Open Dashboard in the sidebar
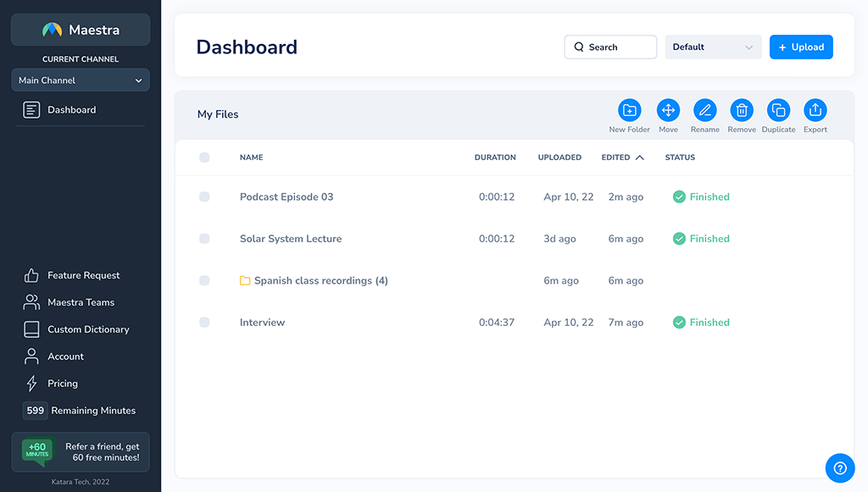The image size is (868, 492). [x=71, y=110]
